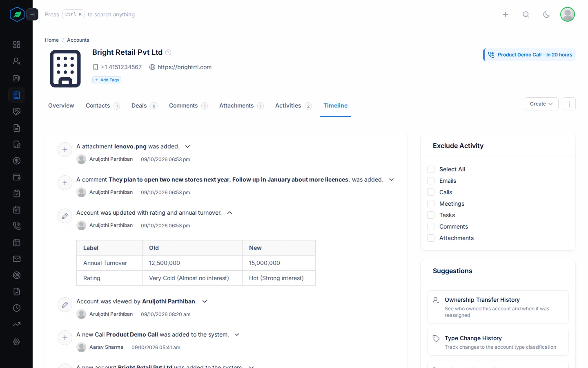Image resolution: width=588 pixels, height=368 pixels.
Task: Open the phone calls sidebar icon
Action: [x=17, y=226]
